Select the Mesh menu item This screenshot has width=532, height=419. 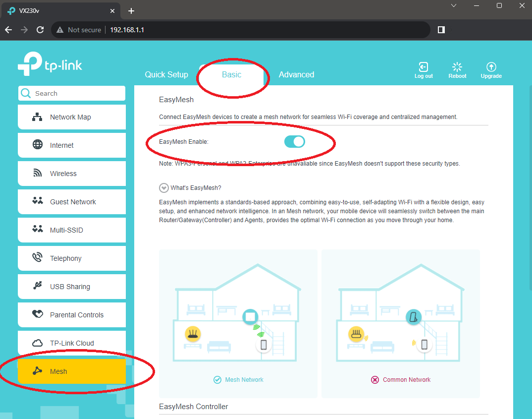coord(71,371)
